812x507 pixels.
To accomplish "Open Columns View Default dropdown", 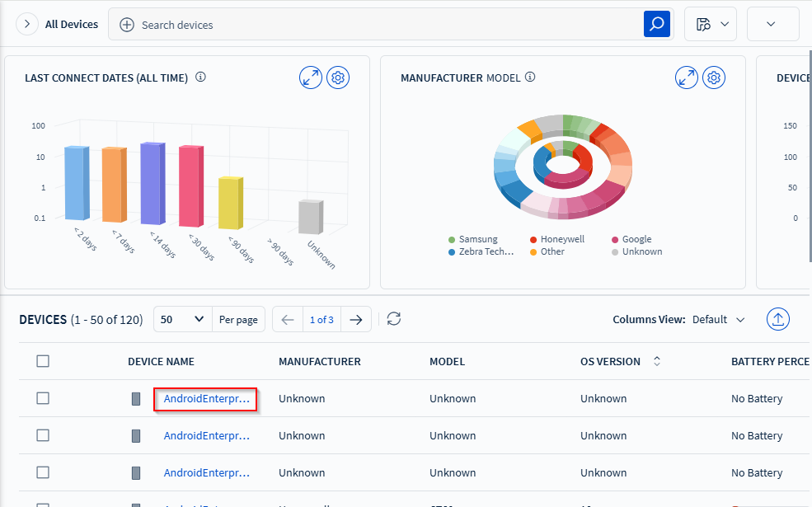I will click(718, 320).
